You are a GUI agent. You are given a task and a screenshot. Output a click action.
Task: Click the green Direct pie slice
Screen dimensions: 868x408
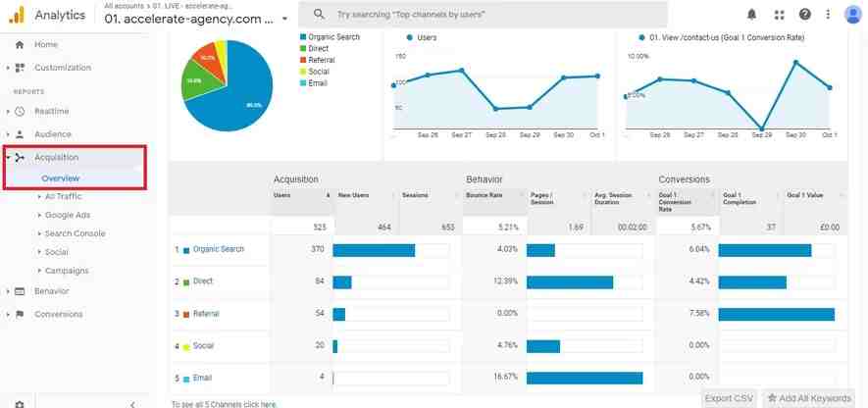194,80
